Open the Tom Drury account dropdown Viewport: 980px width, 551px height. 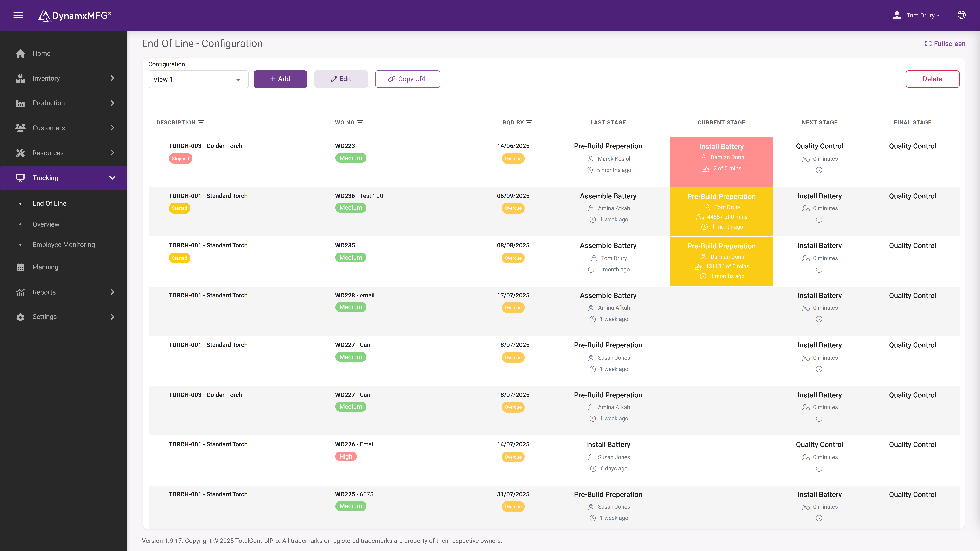tap(921, 15)
